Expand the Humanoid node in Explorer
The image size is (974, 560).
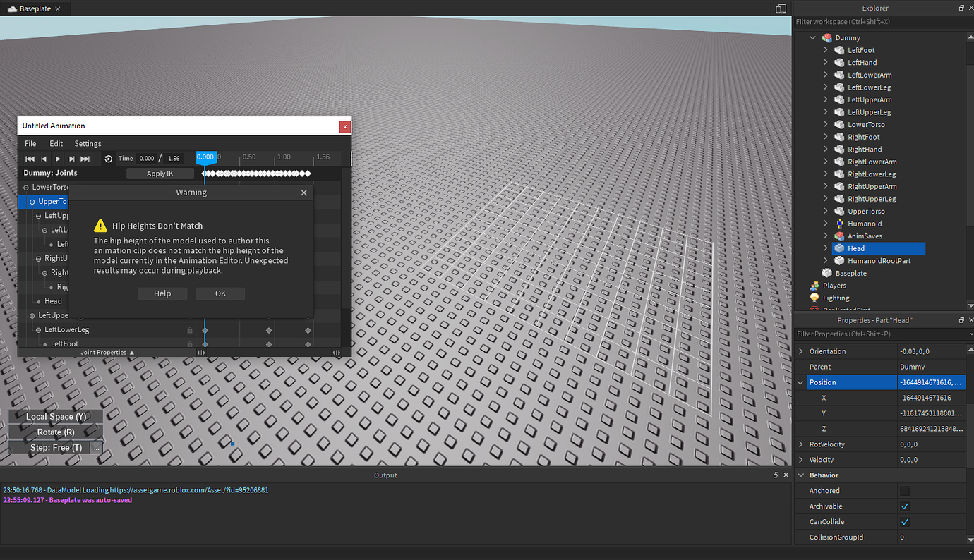click(825, 224)
